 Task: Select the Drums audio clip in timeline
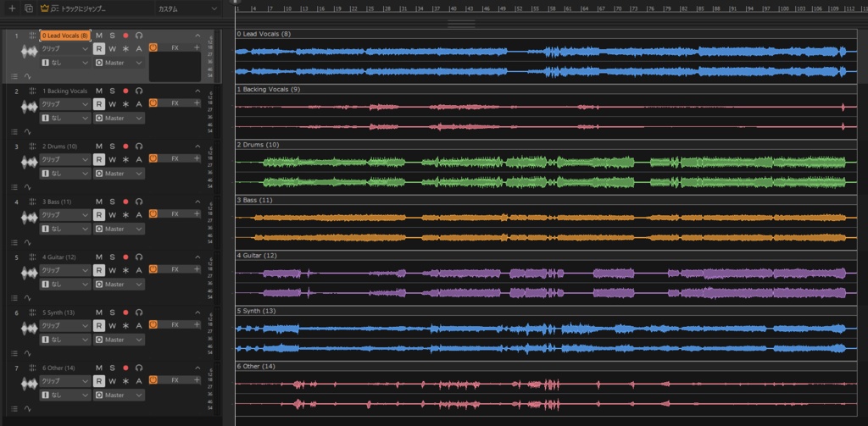(x=546, y=167)
